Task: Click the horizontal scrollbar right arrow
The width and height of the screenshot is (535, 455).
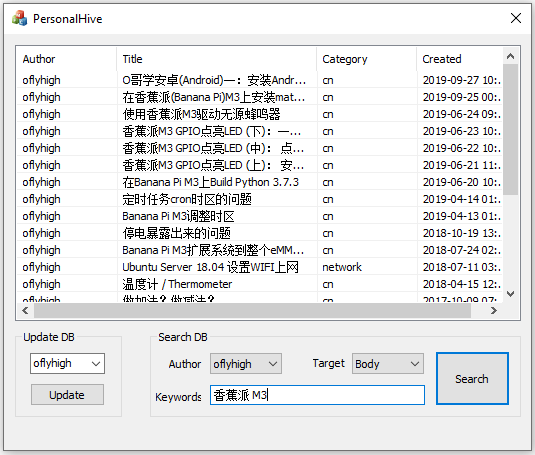Action: tap(493, 310)
